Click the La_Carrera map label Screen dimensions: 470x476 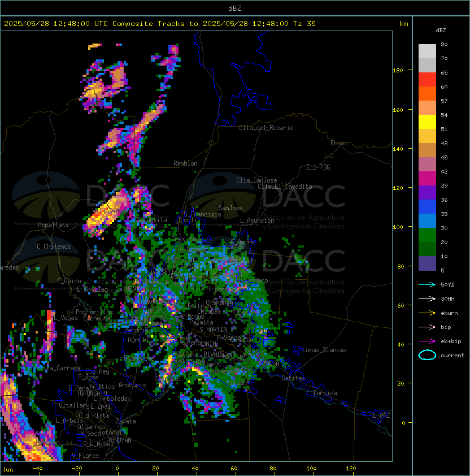click(64, 368)
